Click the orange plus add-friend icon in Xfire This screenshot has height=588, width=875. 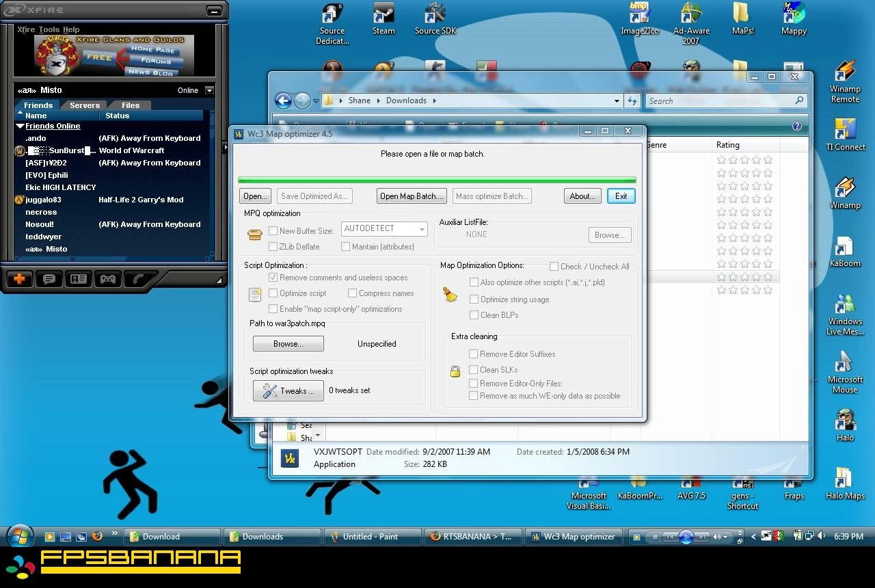(x=19, y=279)
